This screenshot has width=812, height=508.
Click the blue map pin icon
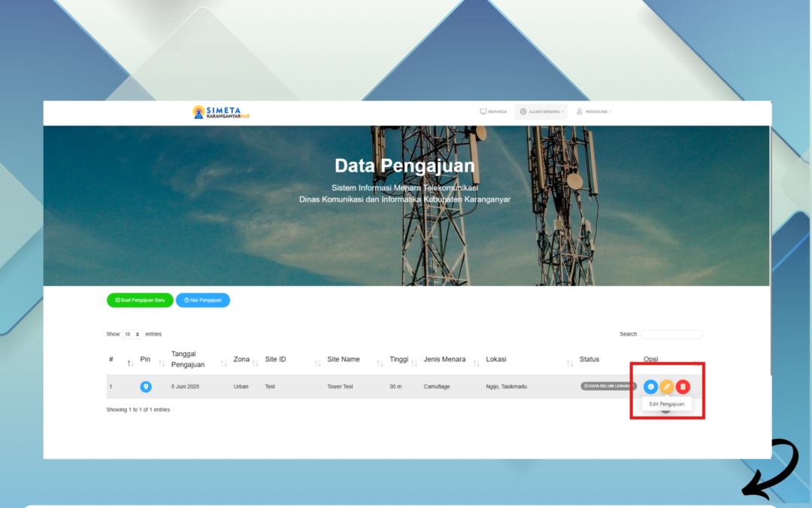click(146, 387)
